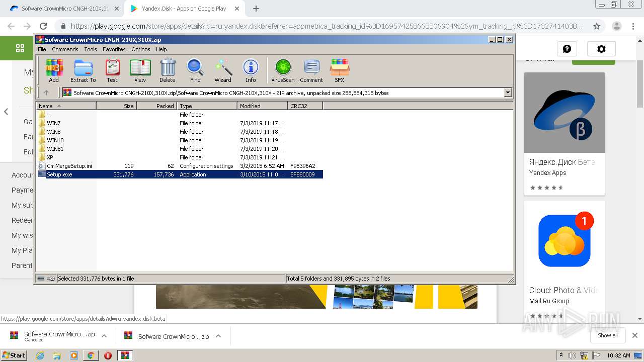Open Google Play settings gear
The image size is (644, 362).
pyautogui.click(x=601, y=49)
